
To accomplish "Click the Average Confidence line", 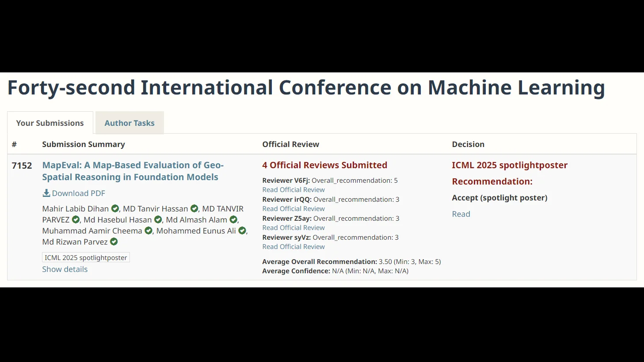I will coord(335,271).
